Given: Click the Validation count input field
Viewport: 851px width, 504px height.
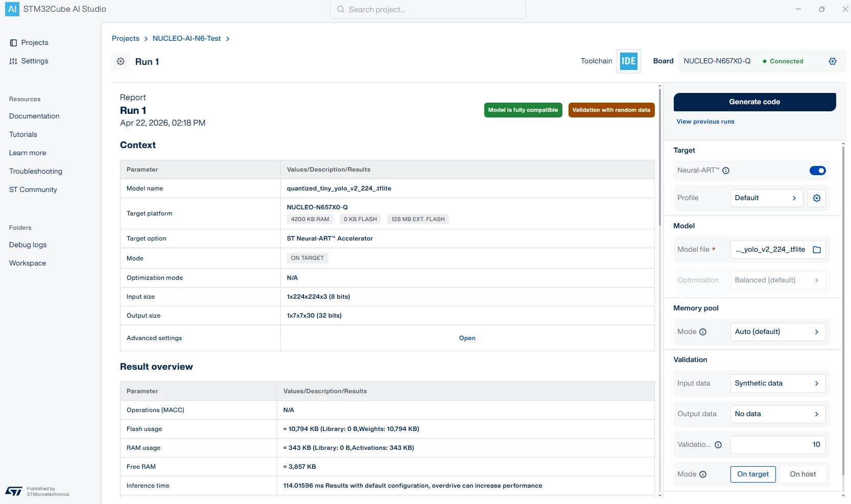Looking at the screenshot, I should coord(778,445).
